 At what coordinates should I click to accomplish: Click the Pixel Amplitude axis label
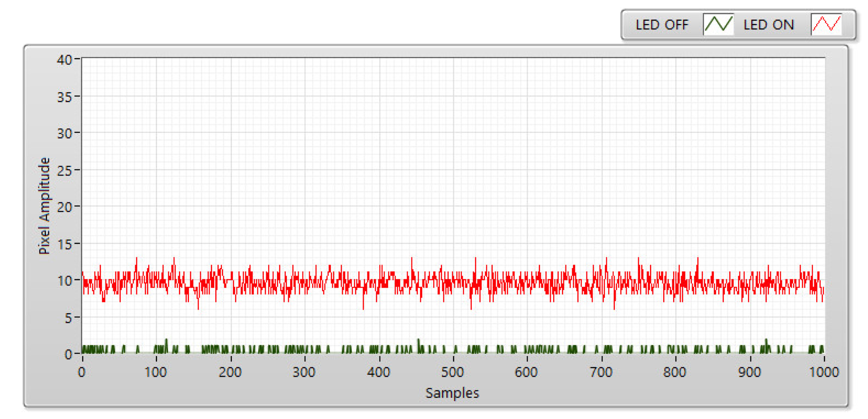44,206
